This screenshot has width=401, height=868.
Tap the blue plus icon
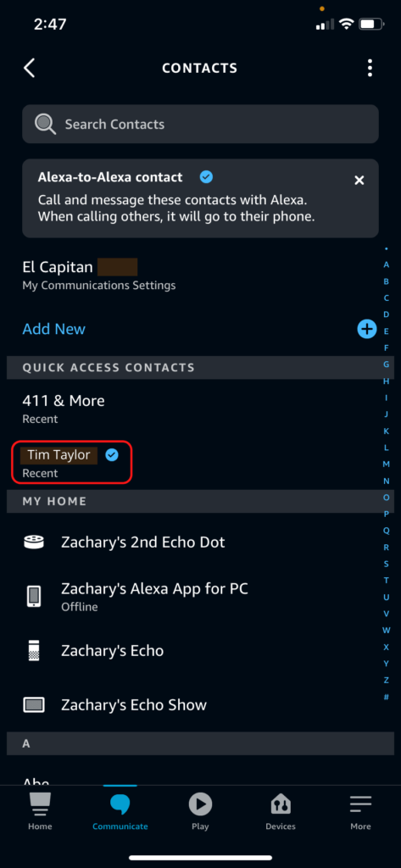(366, 330)
